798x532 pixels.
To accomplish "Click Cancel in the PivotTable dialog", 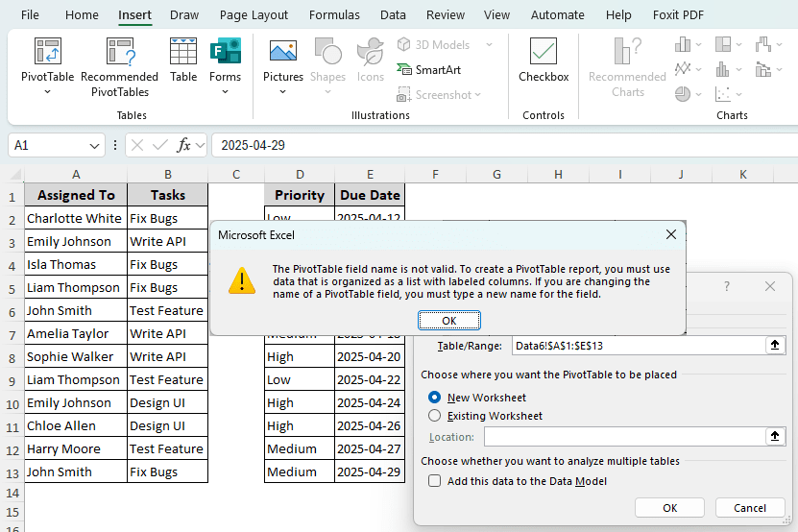I will coord(749,508).
